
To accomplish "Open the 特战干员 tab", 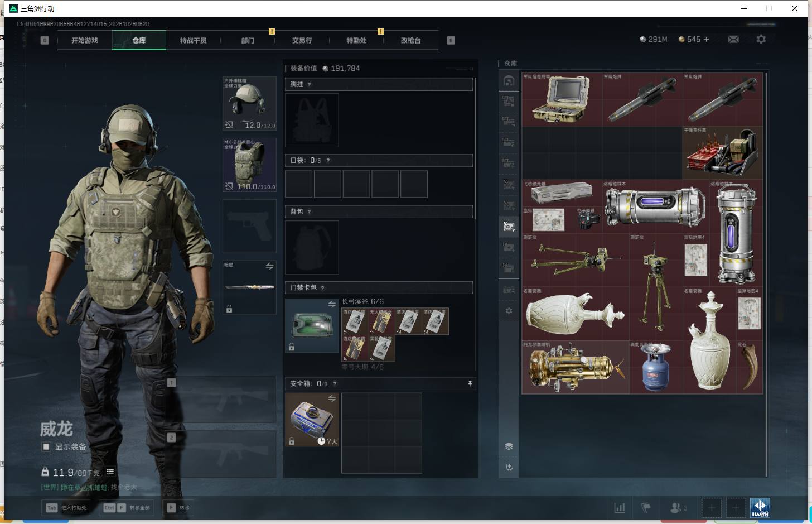I will 193,40.
